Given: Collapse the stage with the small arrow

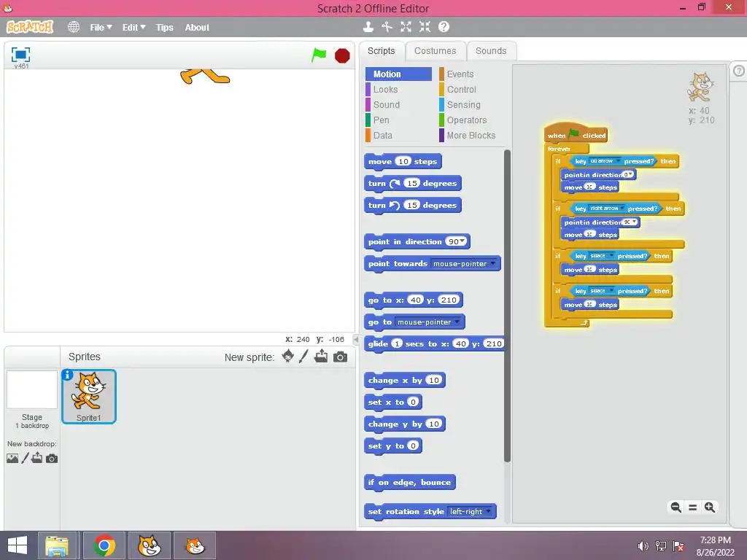Looking at the screenshot, I should tap(355, 339).
